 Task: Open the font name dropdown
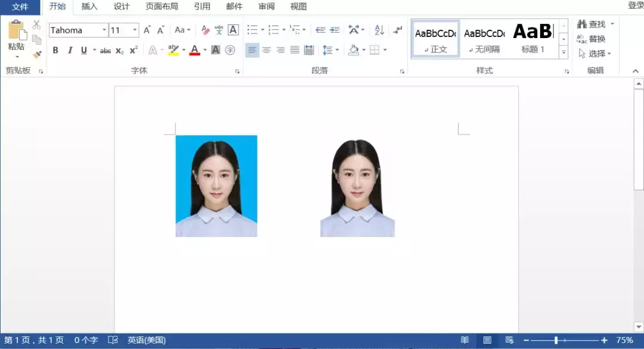[x=104, y=30]
